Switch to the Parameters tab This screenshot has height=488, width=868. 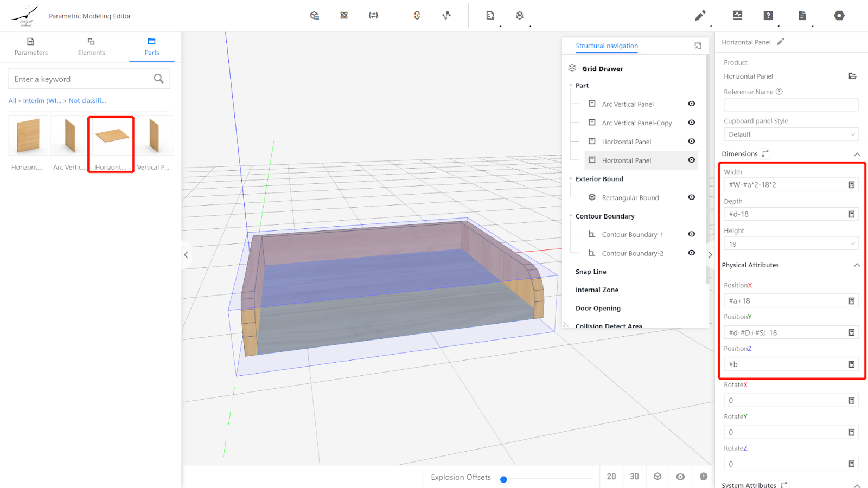(x=31, y=47)
